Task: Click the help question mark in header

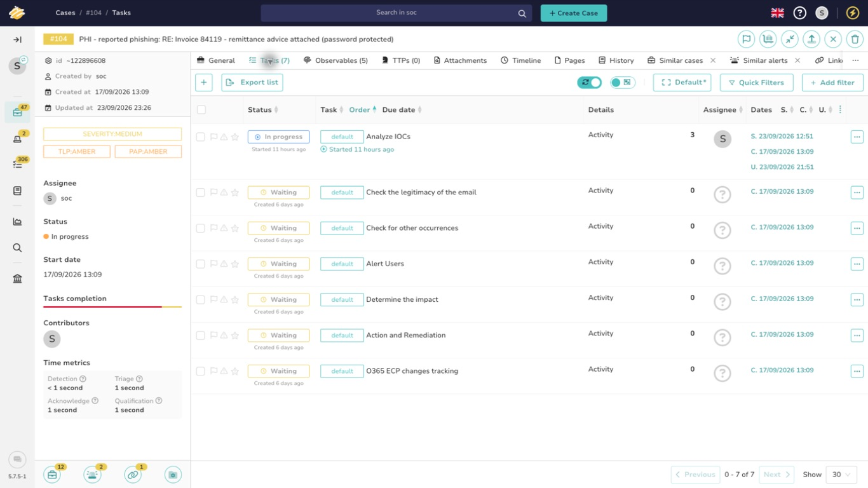Action: pos(800,13)
